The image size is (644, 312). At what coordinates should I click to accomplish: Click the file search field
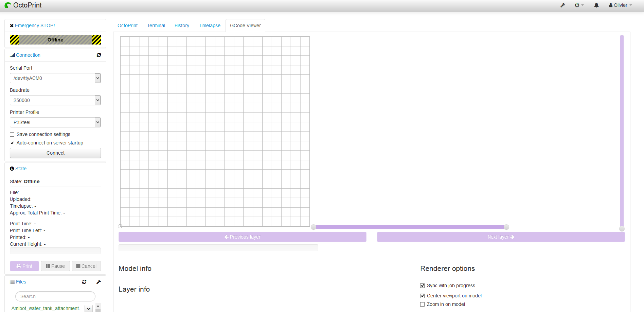tap(55, 296)
